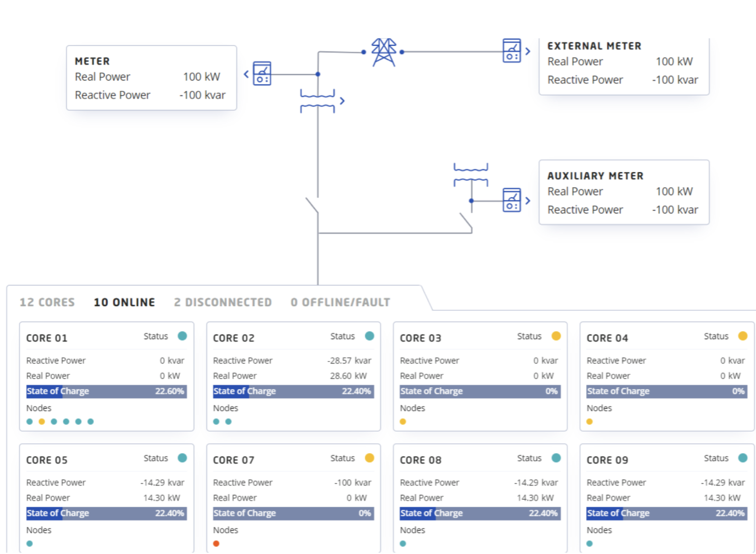Click Core 01 teal status indicator
The image size is (756, 554).
coord(182,336)
